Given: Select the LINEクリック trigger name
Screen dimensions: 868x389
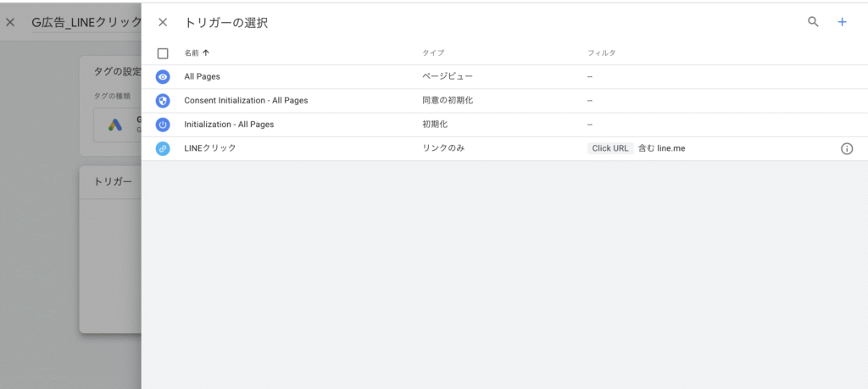Looking at the screenshot, I should (209, 148).
